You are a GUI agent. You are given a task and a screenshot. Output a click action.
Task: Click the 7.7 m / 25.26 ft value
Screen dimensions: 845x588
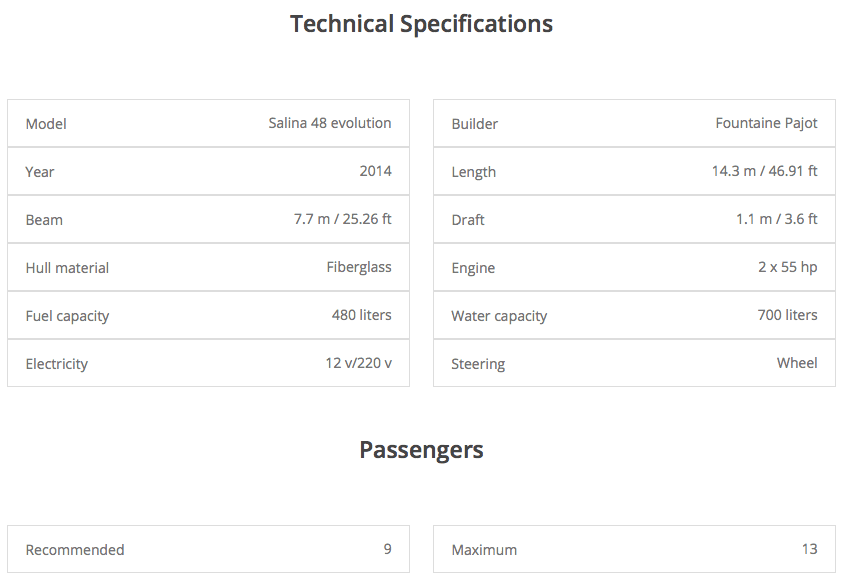(x=343, y=219)
